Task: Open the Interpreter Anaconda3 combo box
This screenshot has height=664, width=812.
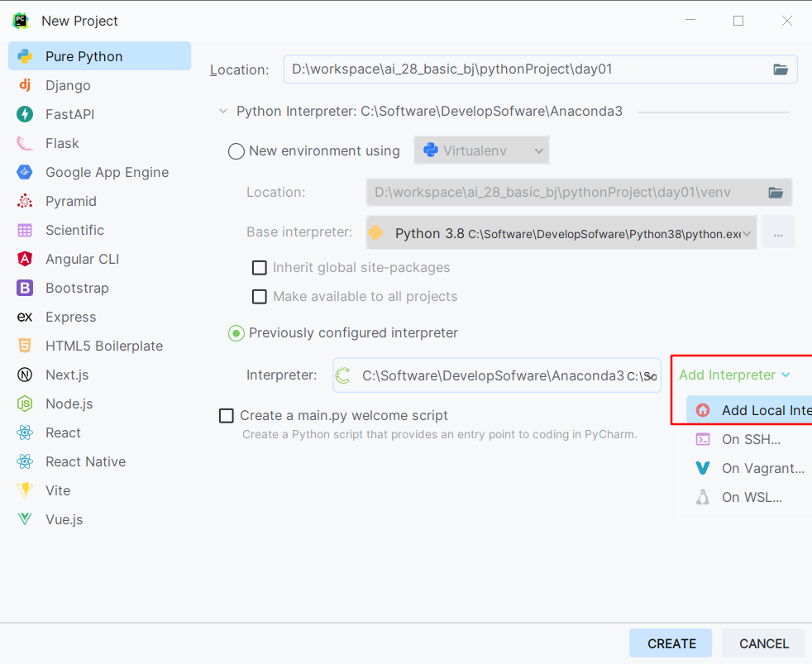Action: (497, 375)
